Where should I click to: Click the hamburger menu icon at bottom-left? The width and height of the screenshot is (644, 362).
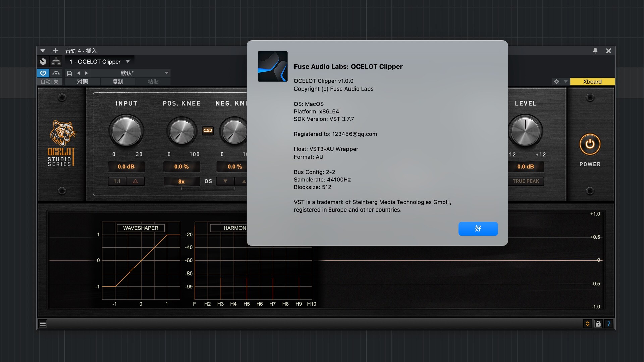(43, 324)
